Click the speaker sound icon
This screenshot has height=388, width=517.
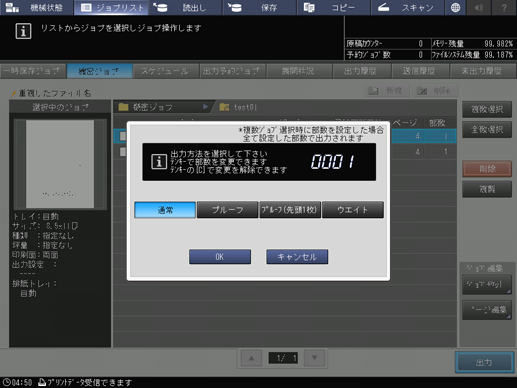pyautogui.click(x=479, y=7)
